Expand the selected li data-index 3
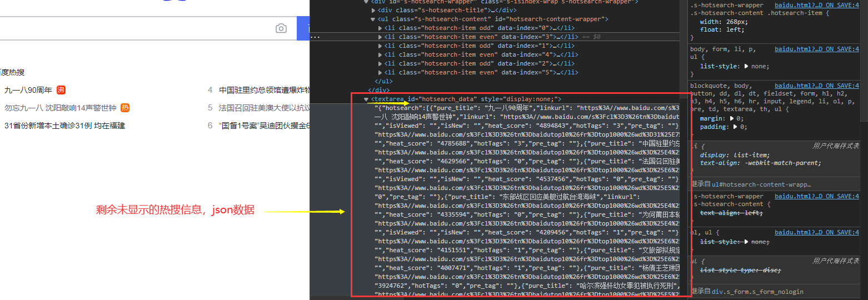 [380, 37]
